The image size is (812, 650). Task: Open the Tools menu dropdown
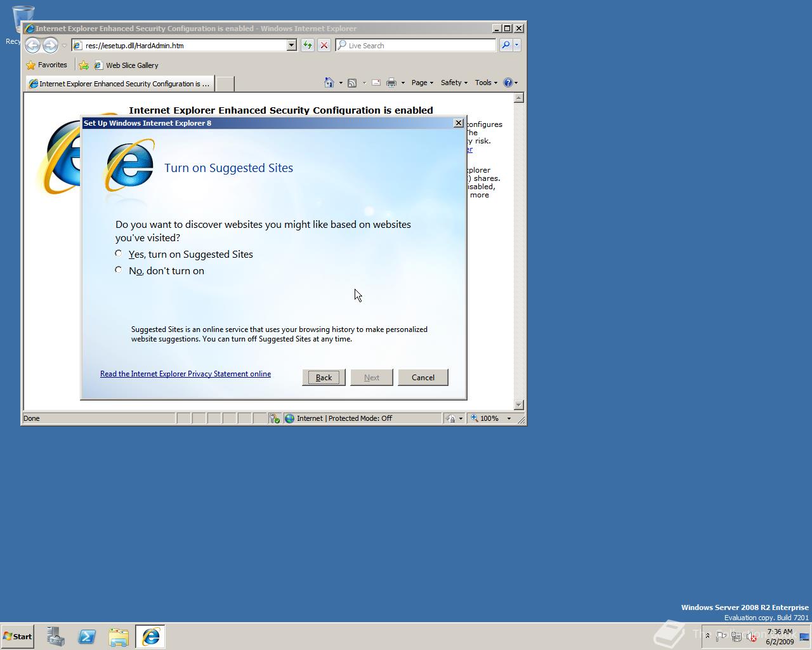coord(486,83)
